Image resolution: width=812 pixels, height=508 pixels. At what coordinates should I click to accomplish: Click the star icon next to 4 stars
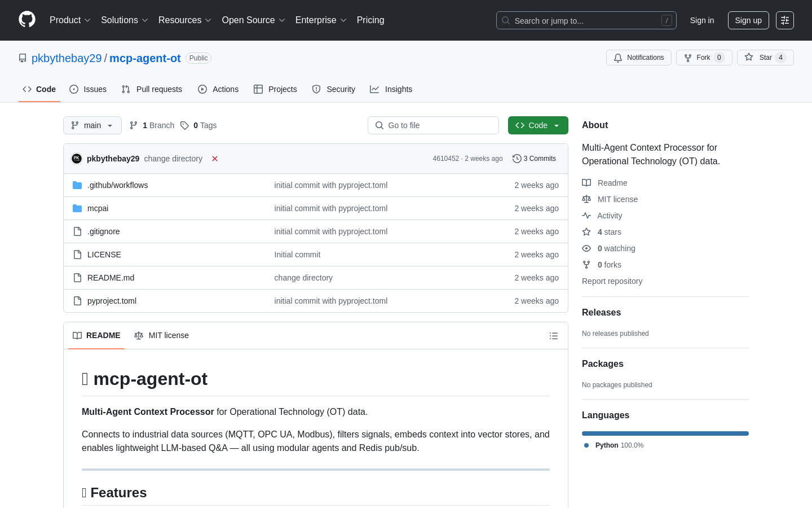pyautogui.click(x=586, y=232)
